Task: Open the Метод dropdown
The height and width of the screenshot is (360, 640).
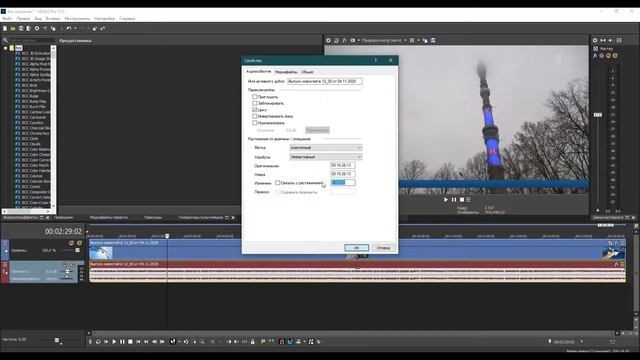Action: pos(326,148)
